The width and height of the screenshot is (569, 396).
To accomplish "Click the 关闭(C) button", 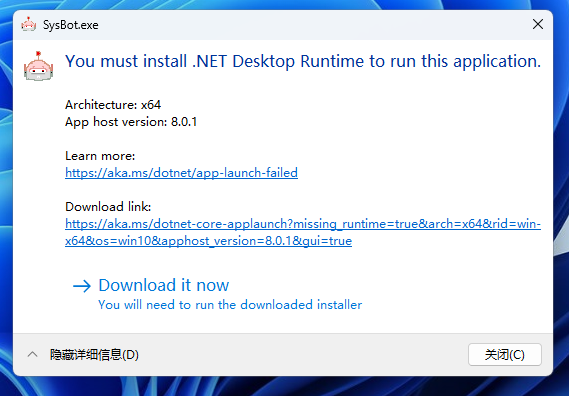I will coord(505,355).
